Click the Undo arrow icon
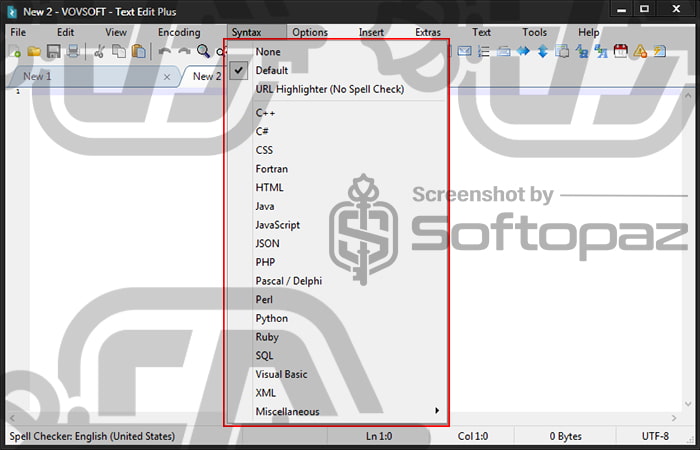The width and height of the screenshot is (700, 450). tap(165, 51)
